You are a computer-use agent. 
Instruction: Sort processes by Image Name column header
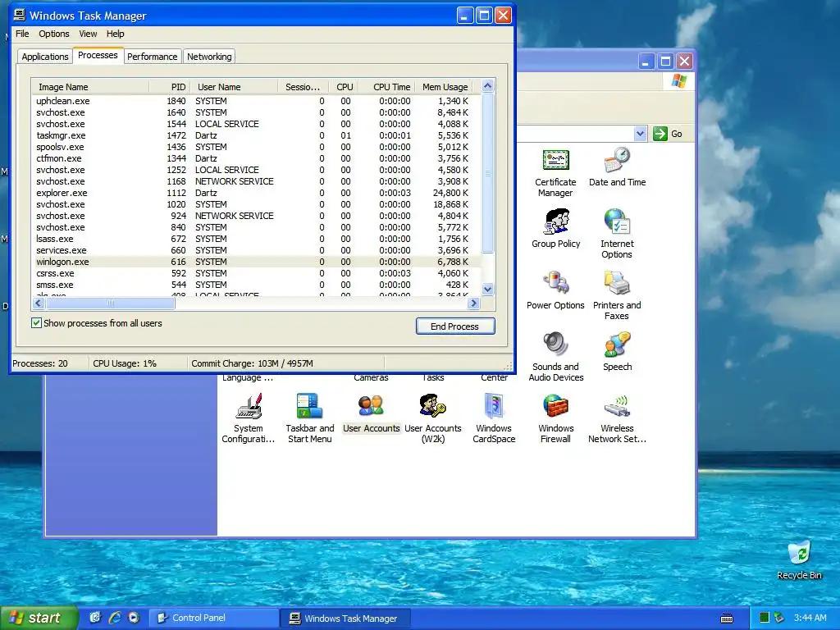click(x=90, y=87)
